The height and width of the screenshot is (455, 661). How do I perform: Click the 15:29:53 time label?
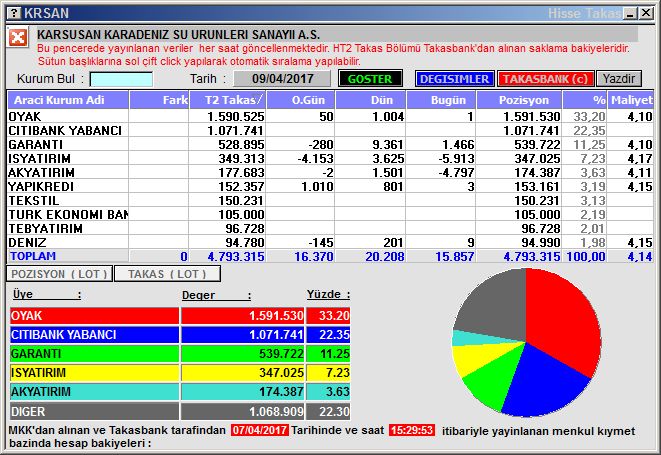click(412, 430)
